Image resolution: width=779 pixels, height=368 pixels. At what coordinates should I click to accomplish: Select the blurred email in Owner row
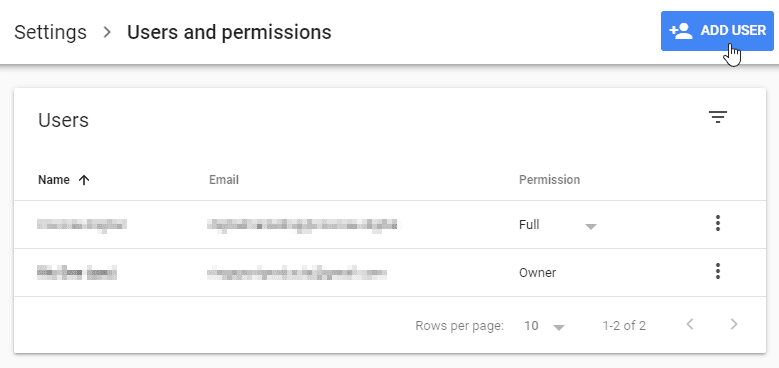pos(297,273)
